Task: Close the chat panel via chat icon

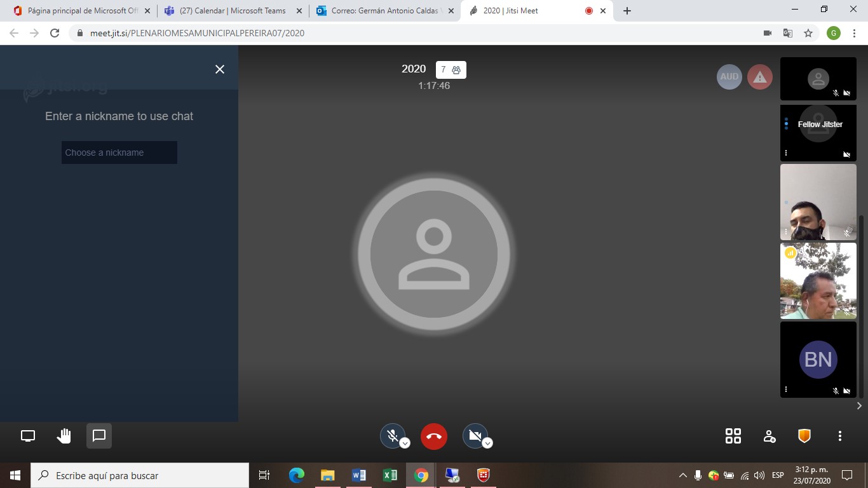Action: coord(99,436)
